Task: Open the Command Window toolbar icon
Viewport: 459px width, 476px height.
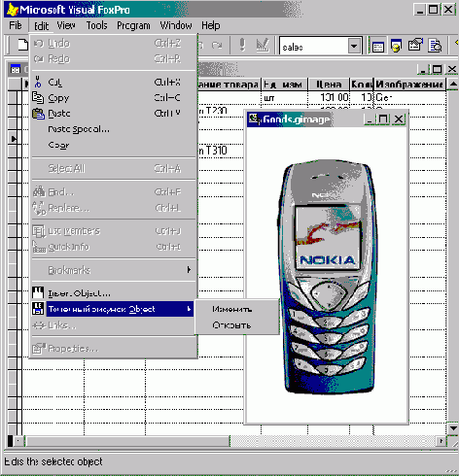Action: point(378,46)
